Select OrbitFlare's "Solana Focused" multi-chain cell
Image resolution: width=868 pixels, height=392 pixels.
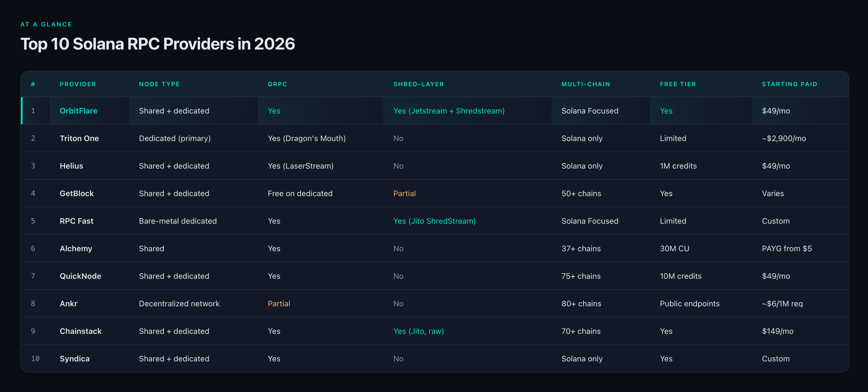[590, 111]
